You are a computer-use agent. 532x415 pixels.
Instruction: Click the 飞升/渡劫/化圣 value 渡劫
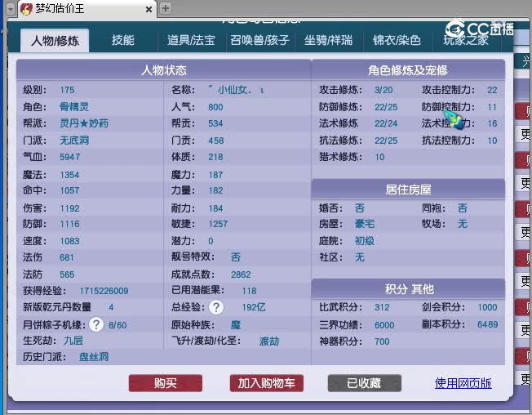pos(269,341)
